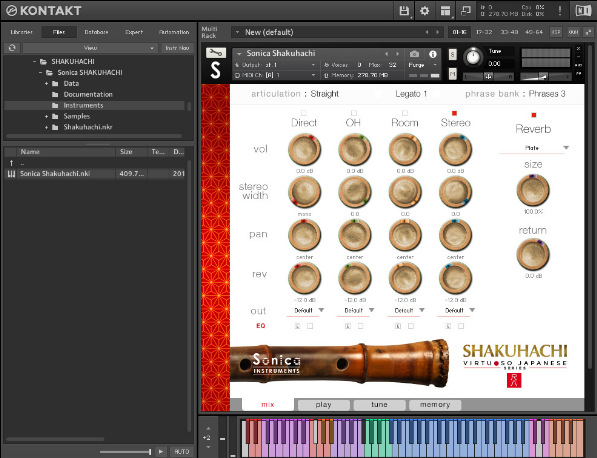
Task: Open Direct channel out Default dropdown
Action: tap(306, 311)
